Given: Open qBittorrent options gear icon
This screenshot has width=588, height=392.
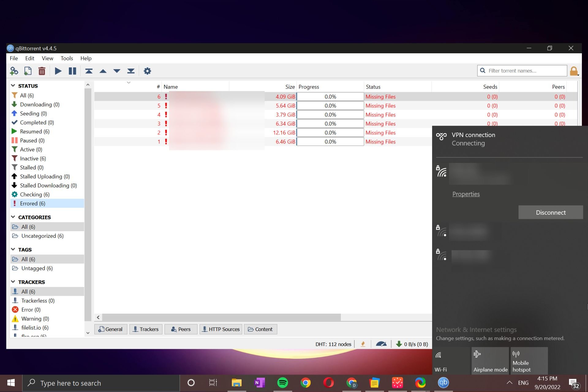Looking at the screenshot, I should click(147, 71).
